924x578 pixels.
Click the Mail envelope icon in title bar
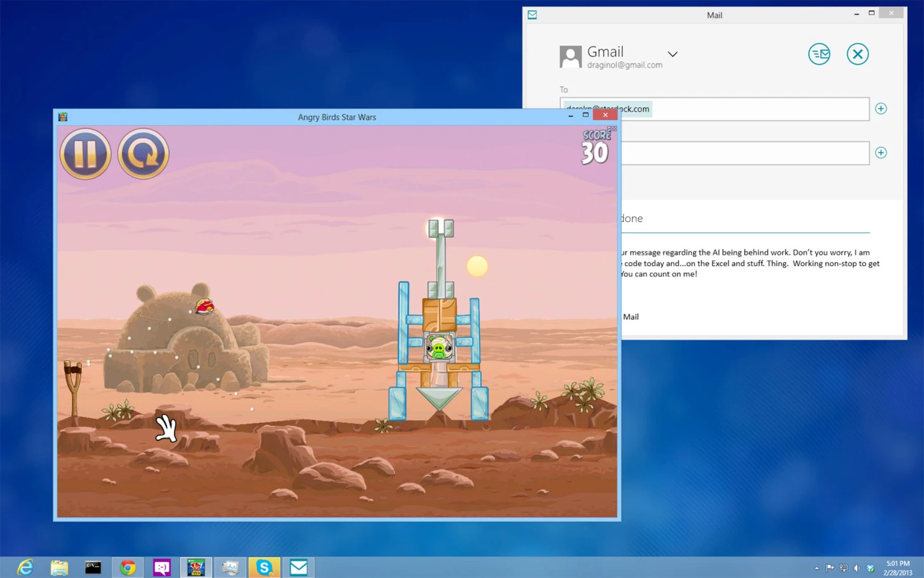(533, 15)
